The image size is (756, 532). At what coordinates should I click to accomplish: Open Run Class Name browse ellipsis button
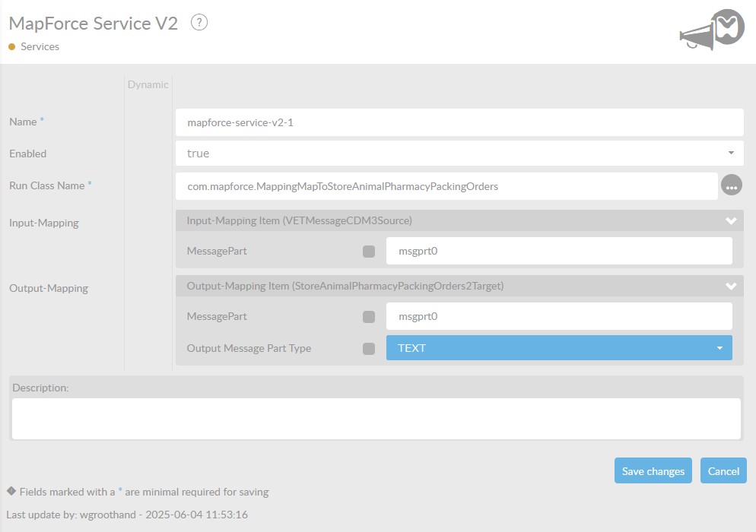coord(731,185)
